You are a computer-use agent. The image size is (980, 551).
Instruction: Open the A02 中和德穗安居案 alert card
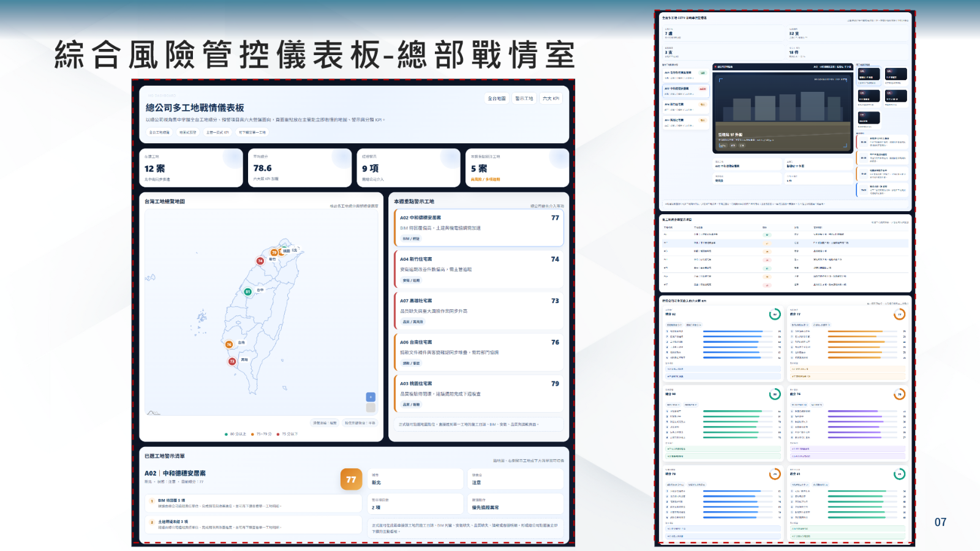(479, 228)
